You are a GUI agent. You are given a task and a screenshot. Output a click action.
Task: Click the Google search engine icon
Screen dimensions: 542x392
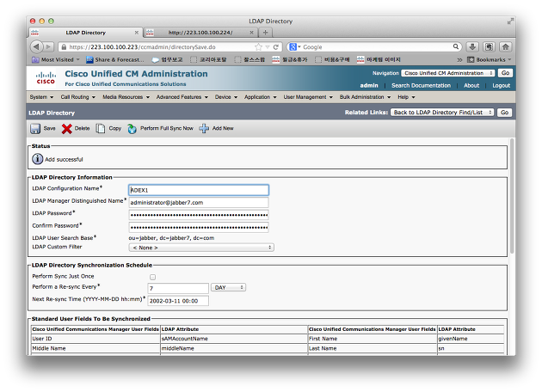click(x=293, y=47)
